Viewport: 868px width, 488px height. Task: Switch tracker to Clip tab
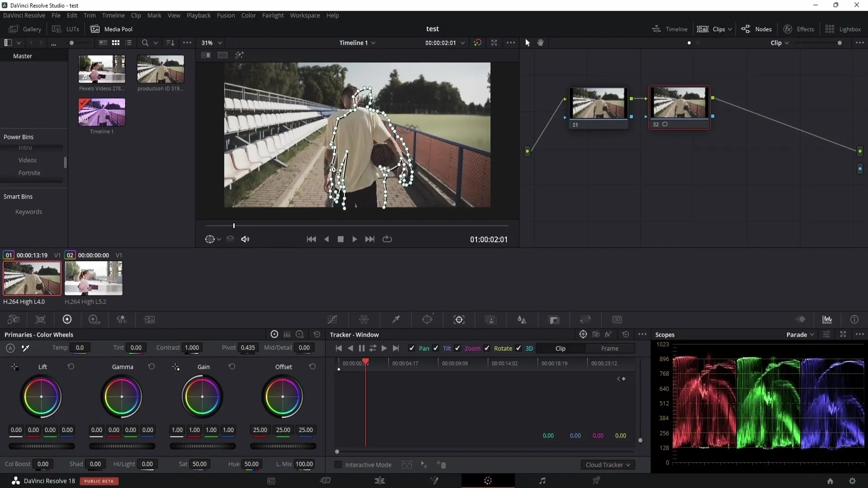pos(560,348)
